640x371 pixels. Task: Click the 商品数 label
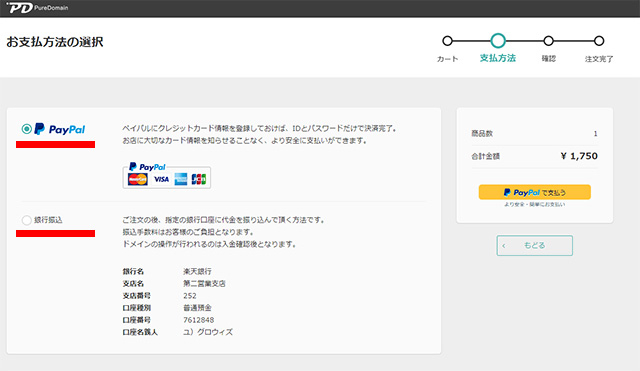[482, 133]
